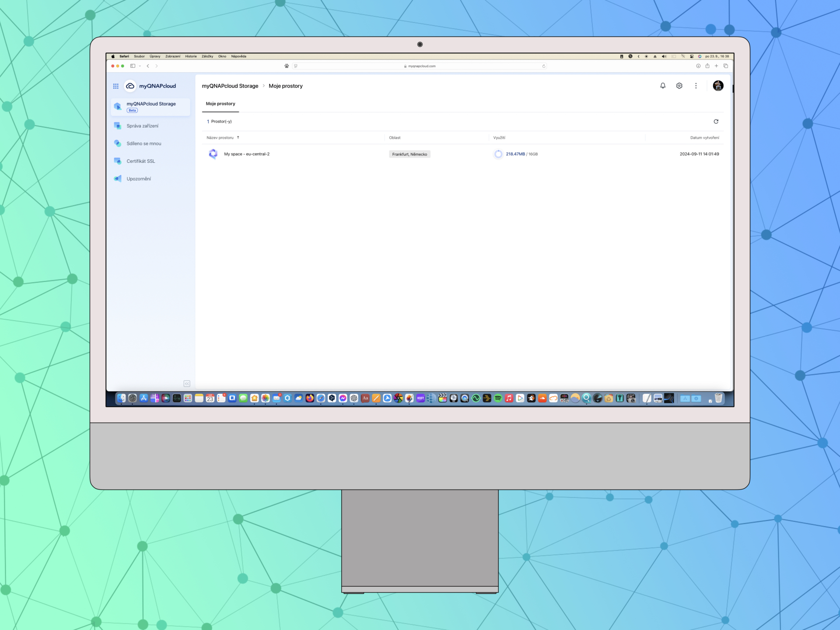Click the myqnapcloud.com address bar
This screenshot has width=840, height=630.
pos(421,66)
